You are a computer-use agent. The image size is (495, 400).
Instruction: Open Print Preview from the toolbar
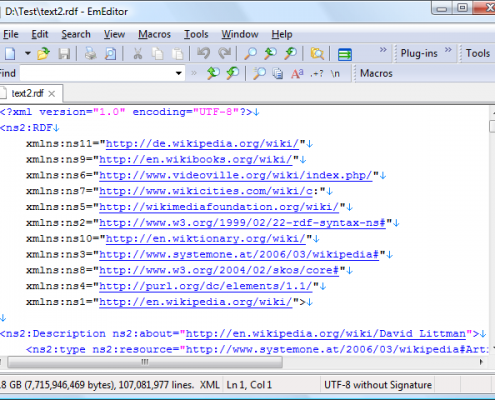[x=110, y=53]
